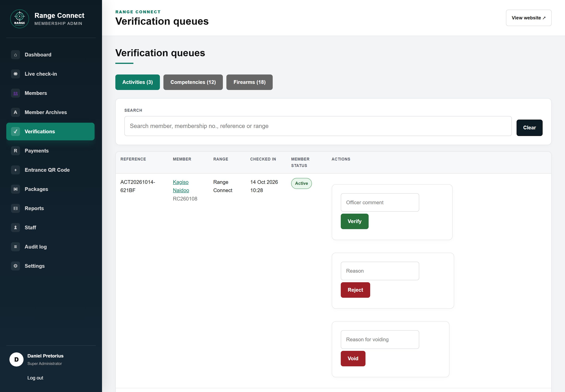Click the red Void button
This screenshot has height=392, width=565.
pos(353,358)
